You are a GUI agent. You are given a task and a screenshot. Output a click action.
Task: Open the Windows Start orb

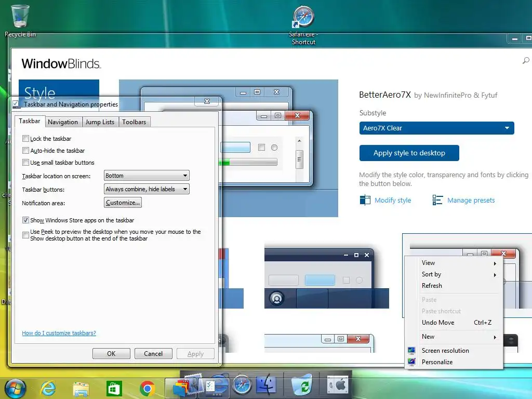click(14, 388)
